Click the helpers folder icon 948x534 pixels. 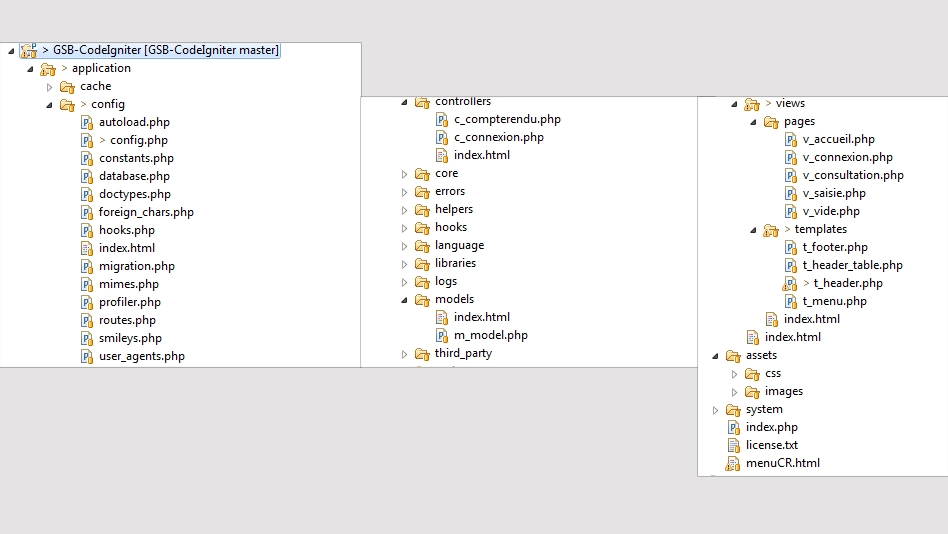click(x=422, y=210)
